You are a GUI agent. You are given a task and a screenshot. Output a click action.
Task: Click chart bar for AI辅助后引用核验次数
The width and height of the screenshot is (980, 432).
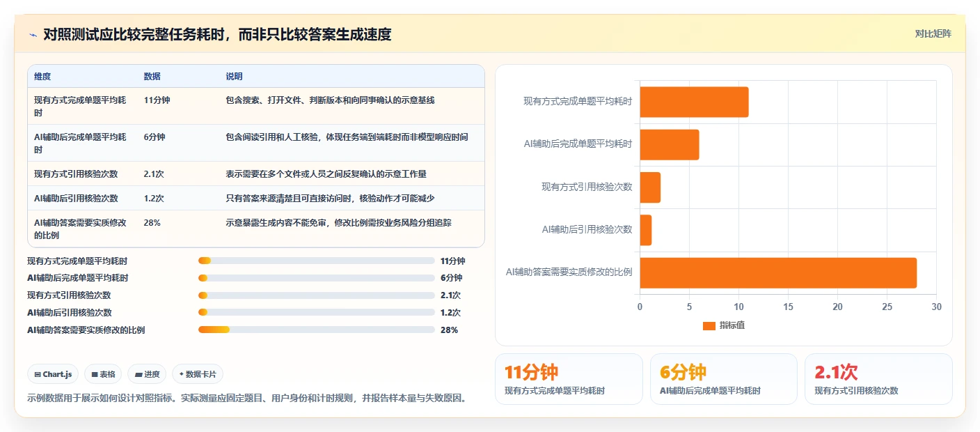coord(646,230)
